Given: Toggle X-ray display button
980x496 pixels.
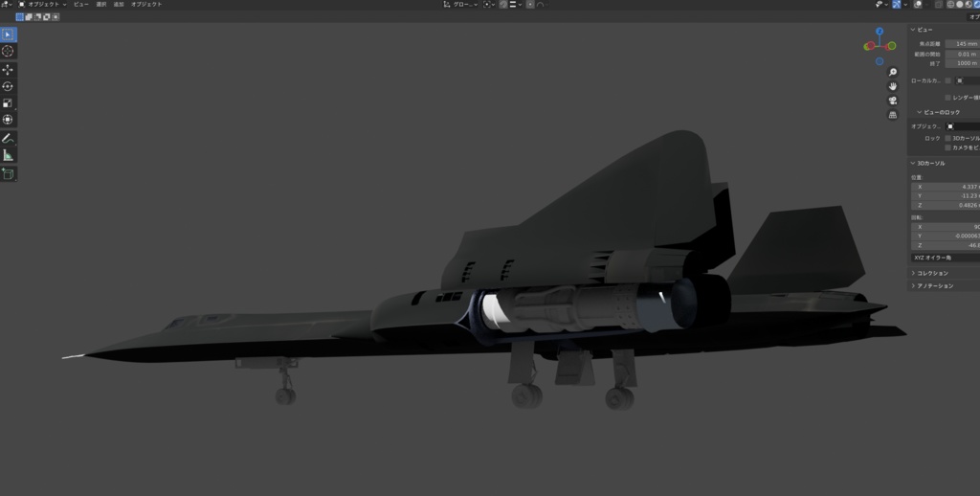Looking at the screenshot, I should 939,5.
